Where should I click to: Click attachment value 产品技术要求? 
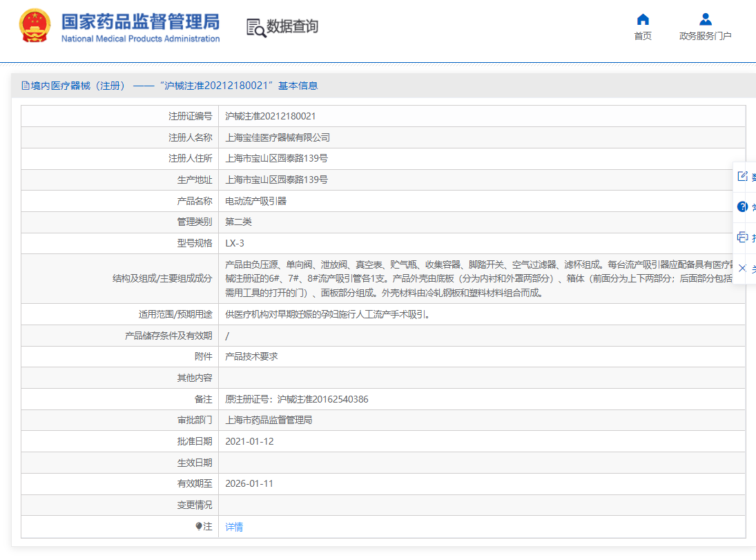[252, 356]
